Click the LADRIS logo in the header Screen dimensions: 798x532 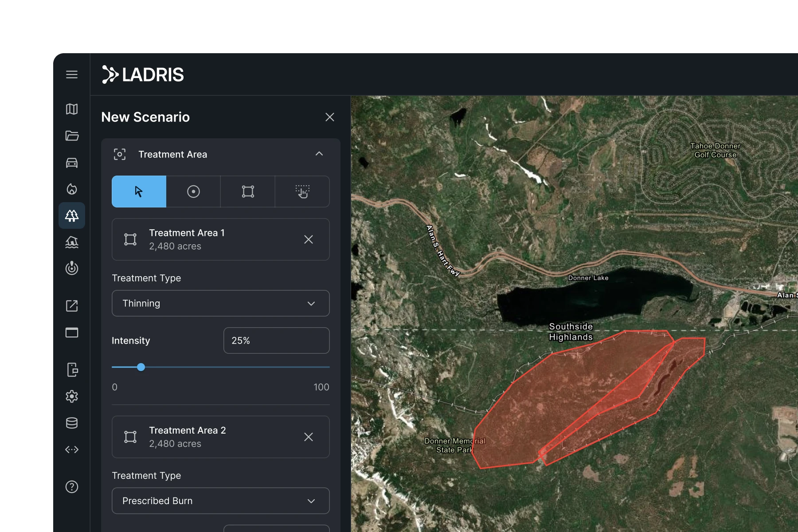click(143, 74)
